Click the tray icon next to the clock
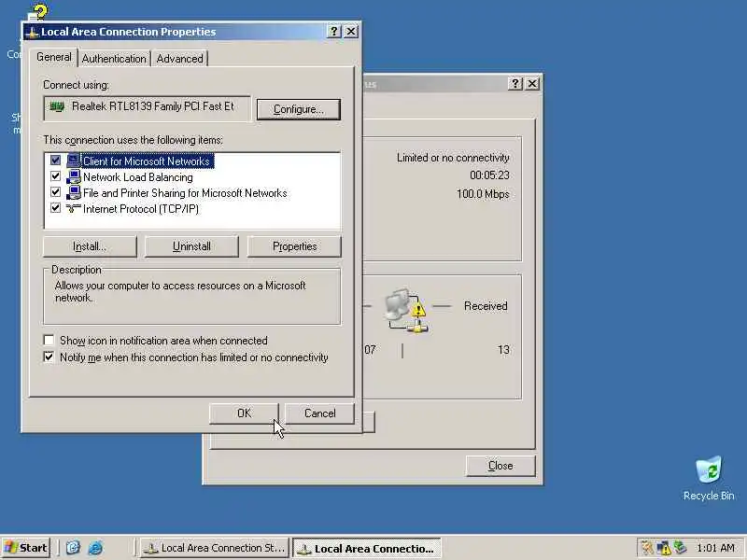The width and height of the screenshot is (747, 560). coord(681,548)
